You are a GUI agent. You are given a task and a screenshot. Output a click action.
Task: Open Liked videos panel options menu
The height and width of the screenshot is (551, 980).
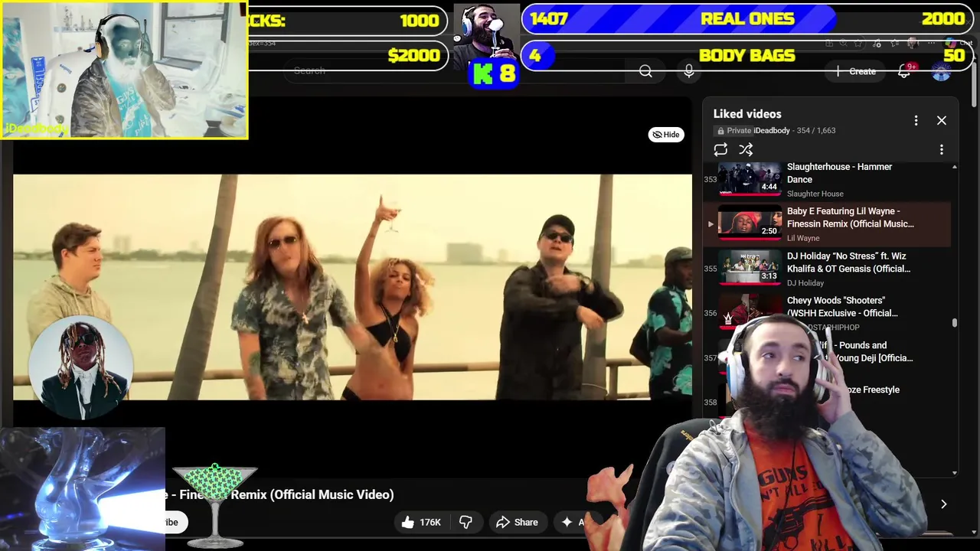(x=916, y=120)
